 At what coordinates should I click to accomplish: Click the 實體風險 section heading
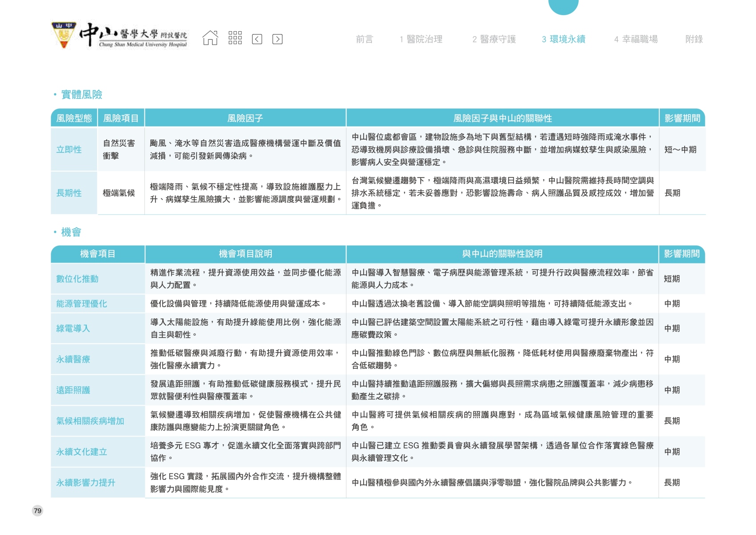tap(82, 95)
